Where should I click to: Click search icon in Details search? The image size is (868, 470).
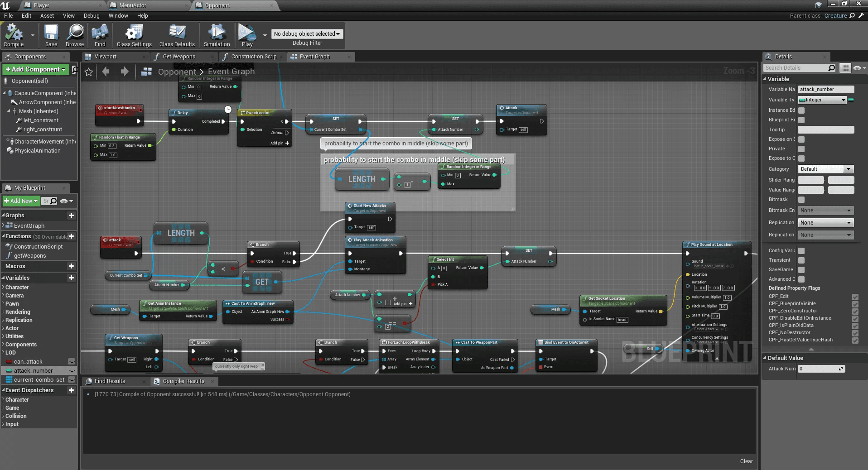click(831, 68)
